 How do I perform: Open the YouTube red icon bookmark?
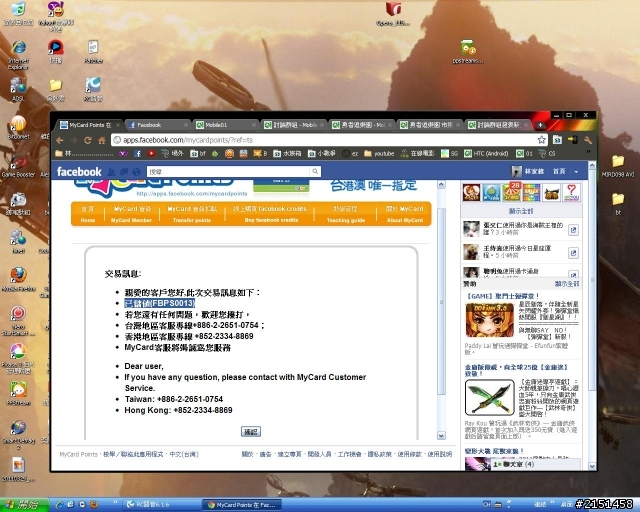click(x=151, y=154)
